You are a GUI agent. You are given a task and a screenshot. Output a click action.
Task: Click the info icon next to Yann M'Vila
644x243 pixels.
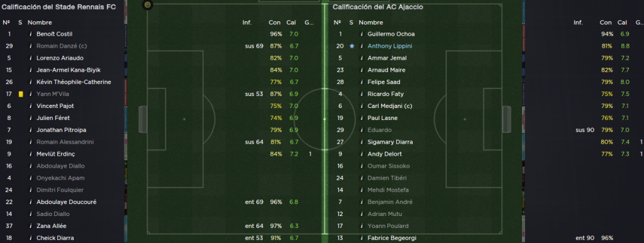30,94
